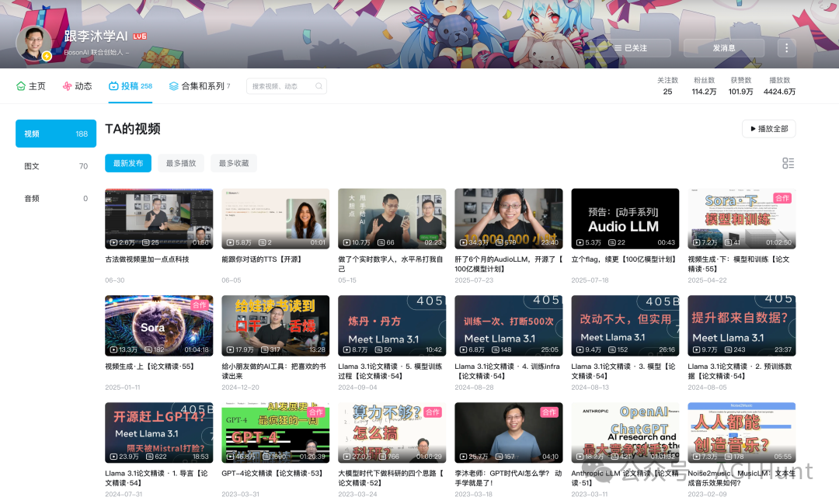Open the 预告 Audio LLM thumbnail
Screen dimensions: 839x504
625,218
